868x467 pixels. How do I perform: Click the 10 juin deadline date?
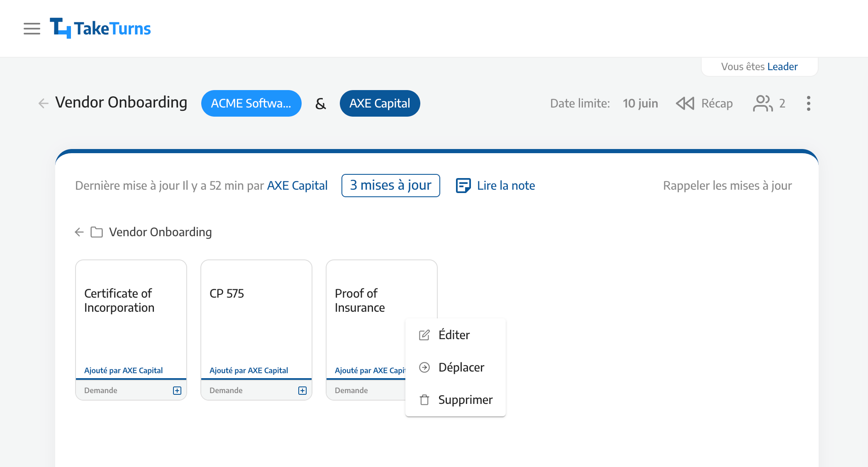coord(640,103)
